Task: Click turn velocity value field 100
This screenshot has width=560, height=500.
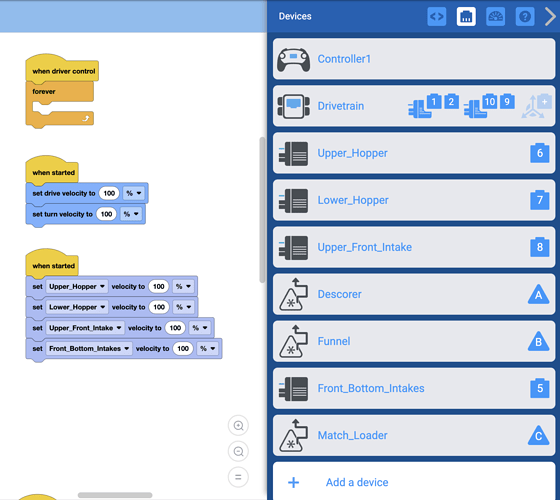Action: (106, 214)
